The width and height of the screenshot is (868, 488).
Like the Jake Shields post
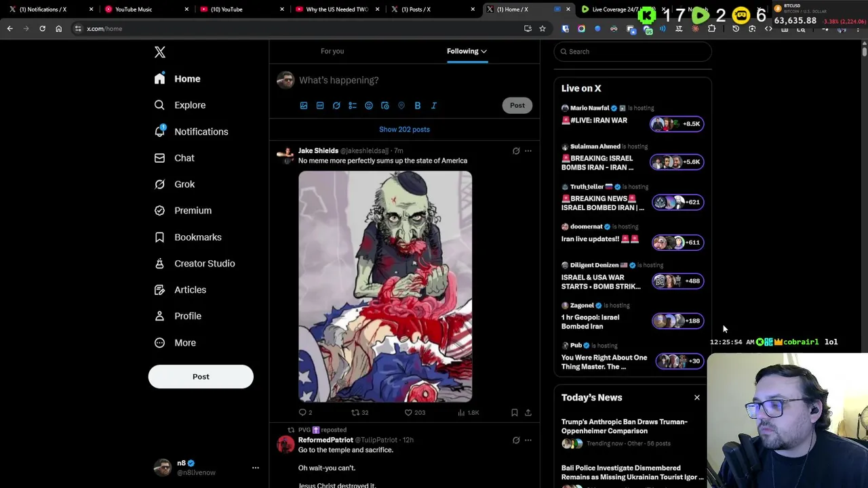[414, 412]
